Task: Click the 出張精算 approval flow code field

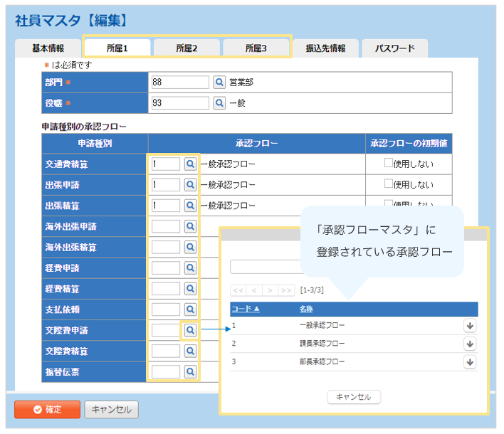Action: [165, 206]
